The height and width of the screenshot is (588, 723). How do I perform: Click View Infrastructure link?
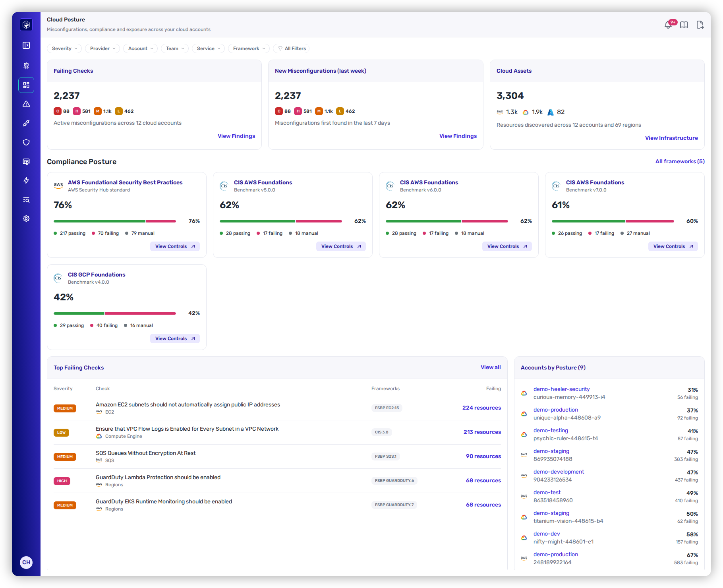(x=671, y=138)
